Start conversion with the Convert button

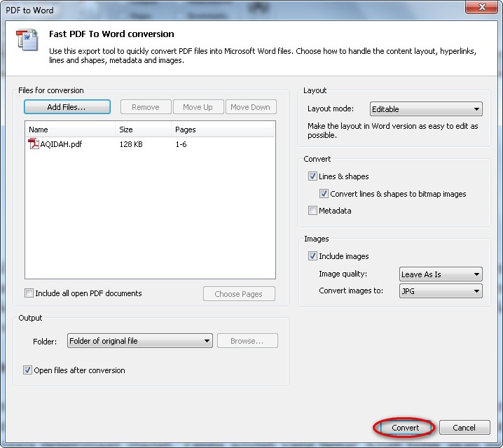click(405, 428)
